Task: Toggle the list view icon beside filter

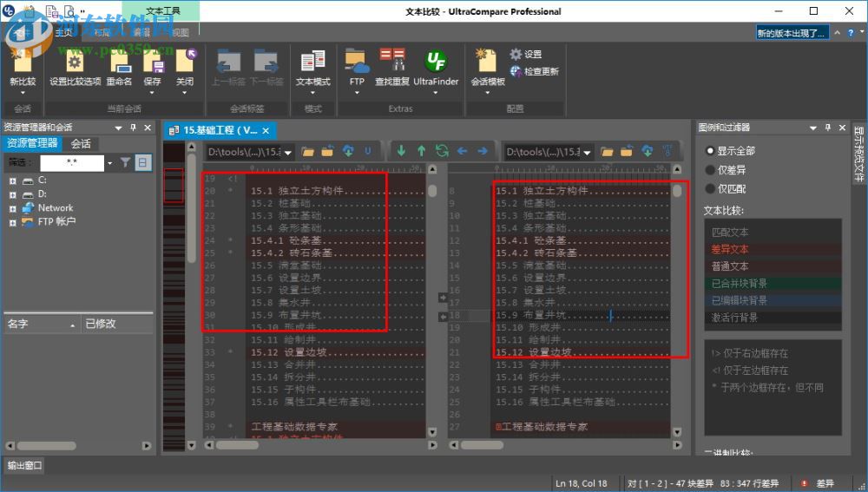Action: point(143,162)
